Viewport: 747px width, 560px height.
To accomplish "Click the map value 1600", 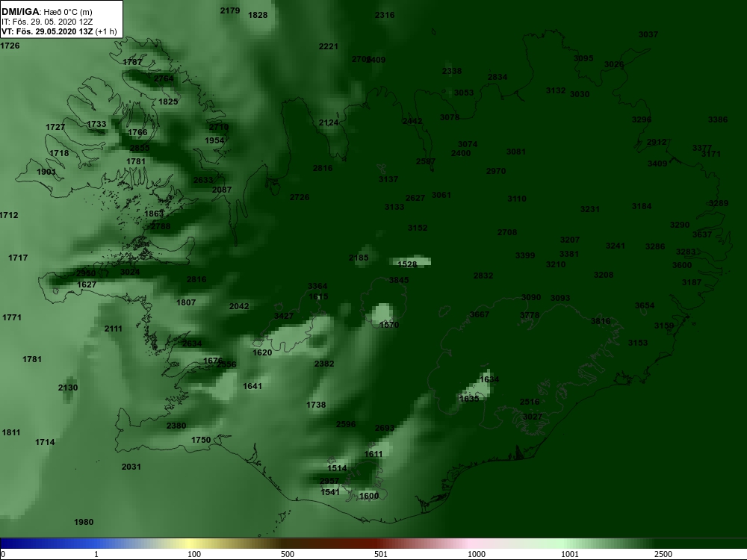I will 369,497.
